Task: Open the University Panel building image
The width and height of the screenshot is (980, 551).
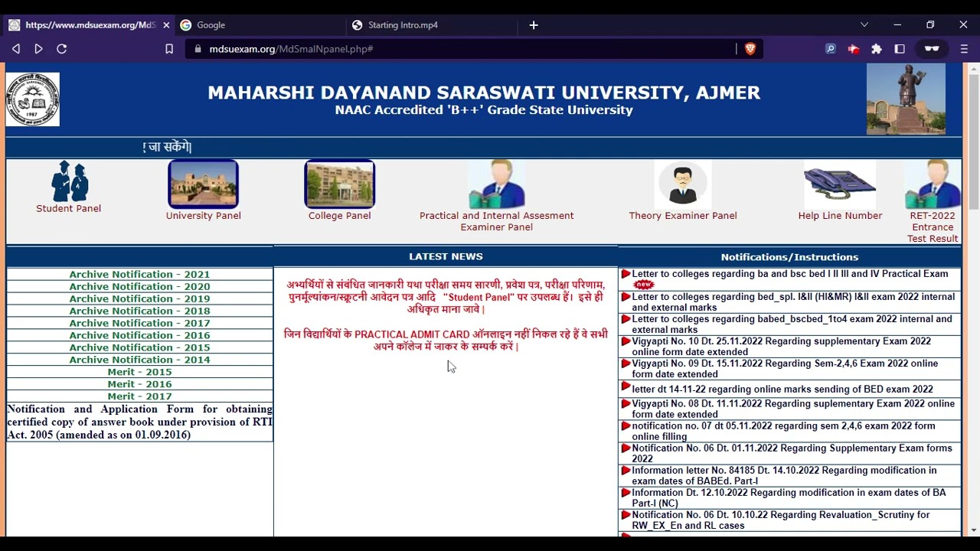Action: pos(203,184)
